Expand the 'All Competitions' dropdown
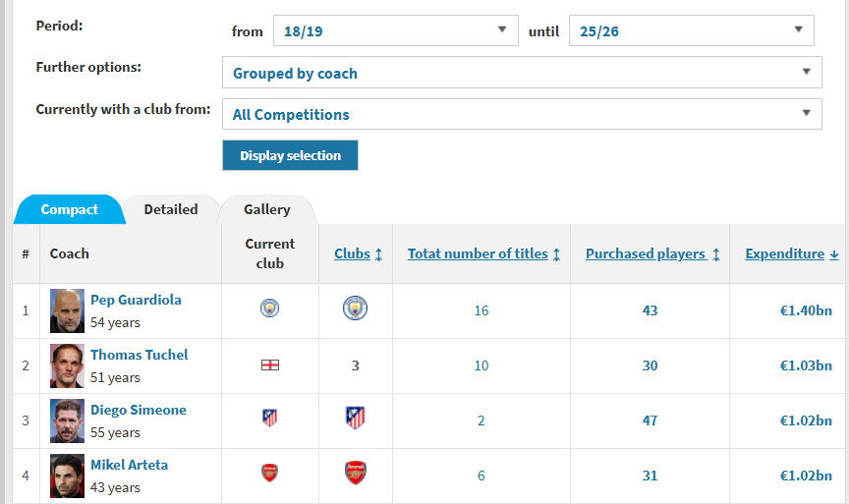 click(522, 114)
